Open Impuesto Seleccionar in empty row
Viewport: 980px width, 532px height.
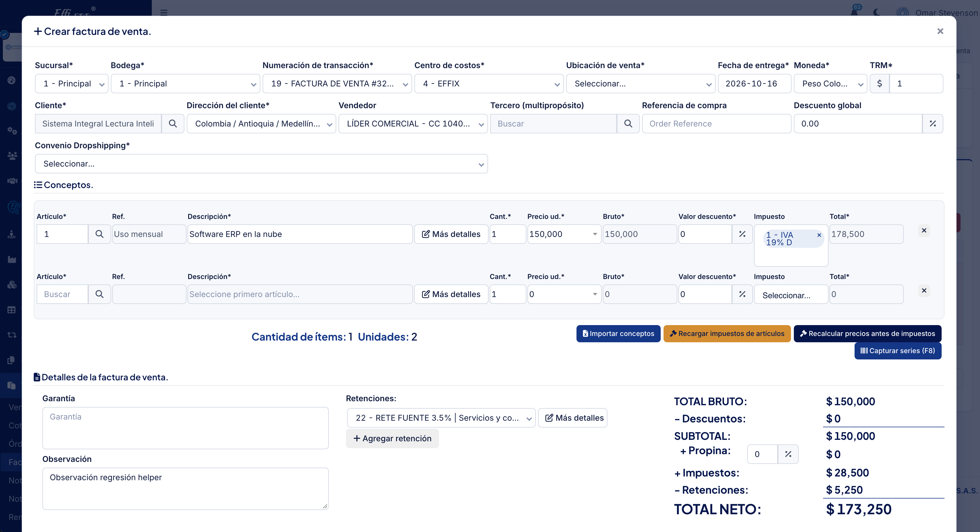791,295
